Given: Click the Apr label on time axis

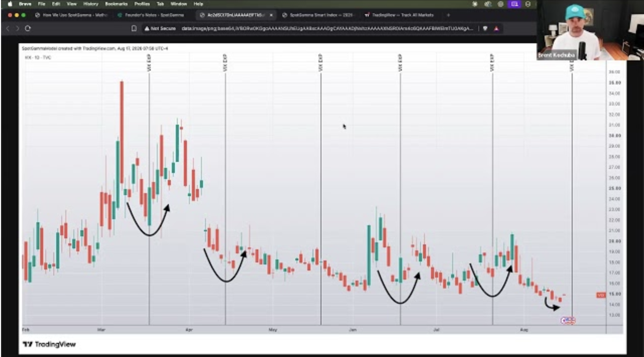Looking at the screenshot, I should point(189,330).
